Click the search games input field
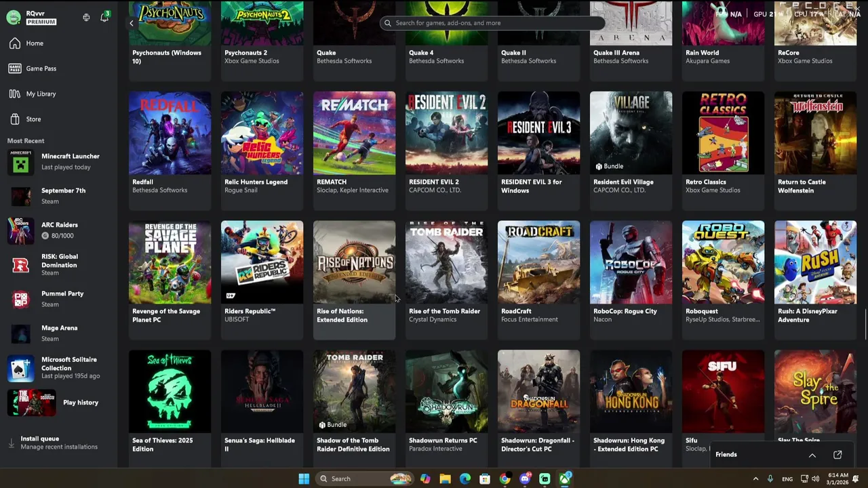 pyautogui.click(x=492, y=23)
